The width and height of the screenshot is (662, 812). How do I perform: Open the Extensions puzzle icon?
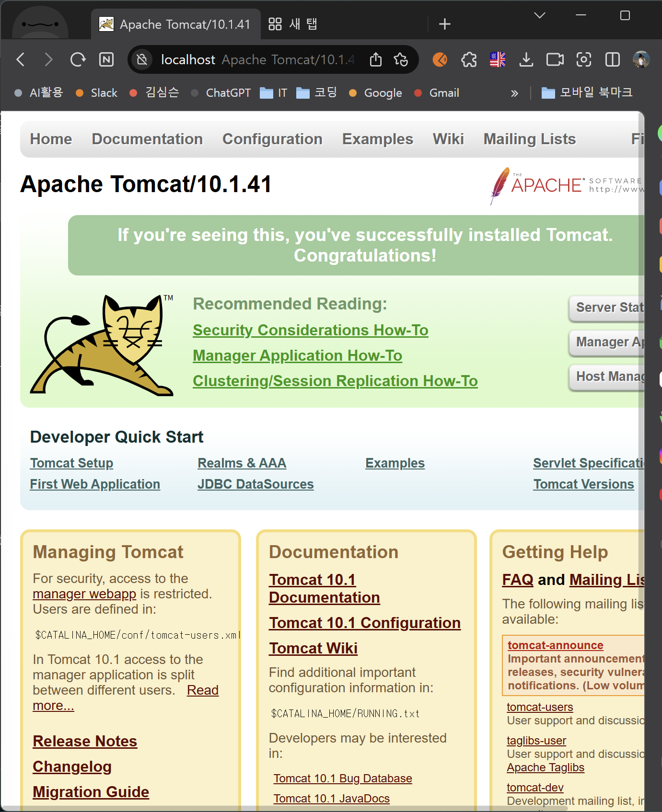click(x=469, y=60)
